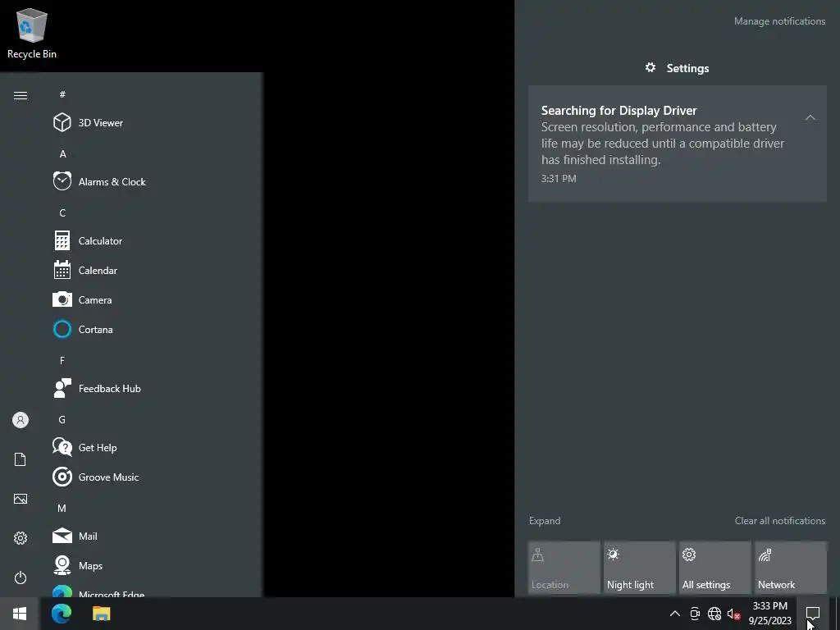Viewport: 840px width, 630px height.
Task: Open Settings gear in Start sidebar
Action: click(x=21, y=538)
